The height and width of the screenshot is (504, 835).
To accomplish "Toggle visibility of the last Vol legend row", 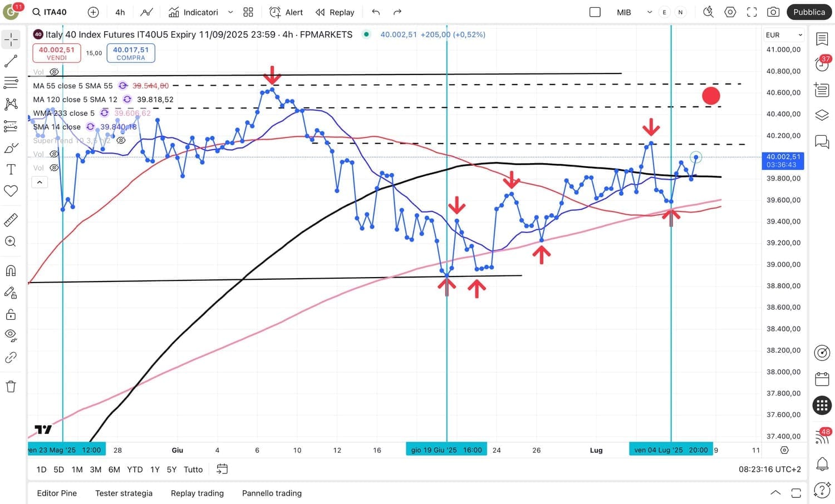I will pyautogui.click(x=54, y=168).
